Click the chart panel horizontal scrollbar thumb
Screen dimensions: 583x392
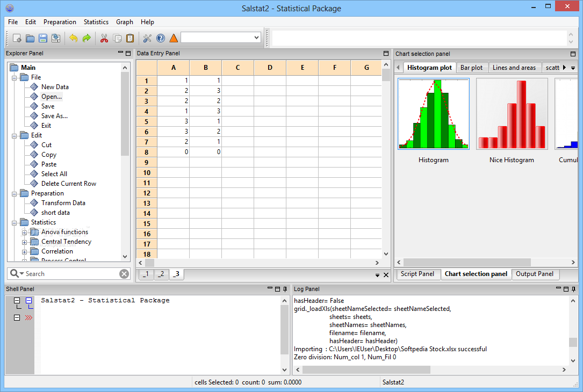(467, 263)
